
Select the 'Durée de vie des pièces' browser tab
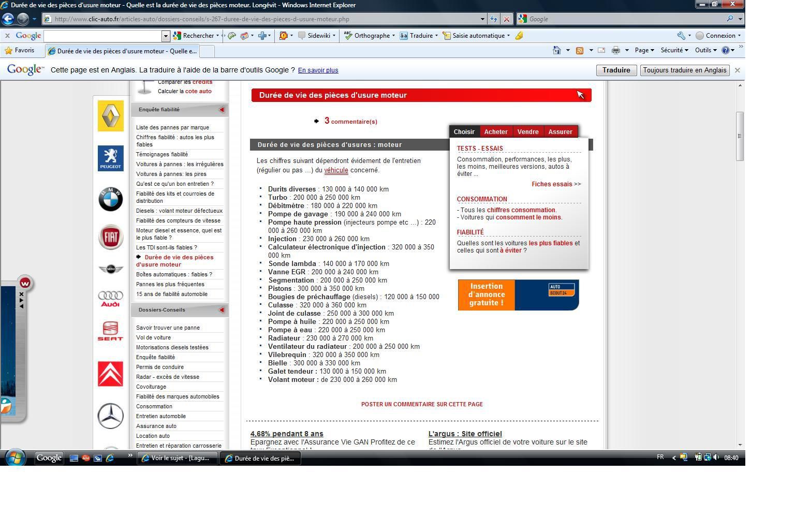point(122,51)
